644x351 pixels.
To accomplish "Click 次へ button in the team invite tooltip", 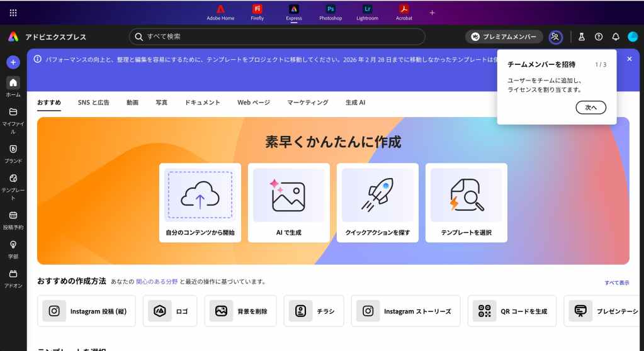I will coord(590,108).
